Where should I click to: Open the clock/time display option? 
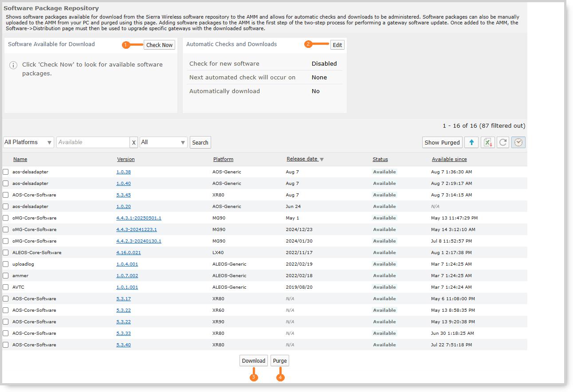click(x=518, y=142)
